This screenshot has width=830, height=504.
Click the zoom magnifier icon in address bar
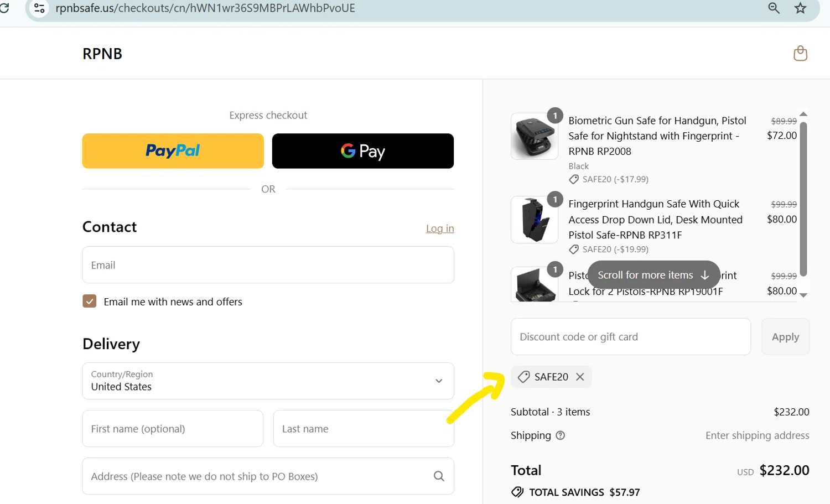click(774, 8)
